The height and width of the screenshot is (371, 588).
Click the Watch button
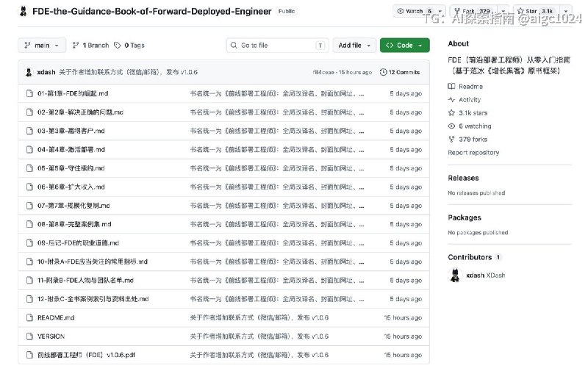click(x=414, y=11)
